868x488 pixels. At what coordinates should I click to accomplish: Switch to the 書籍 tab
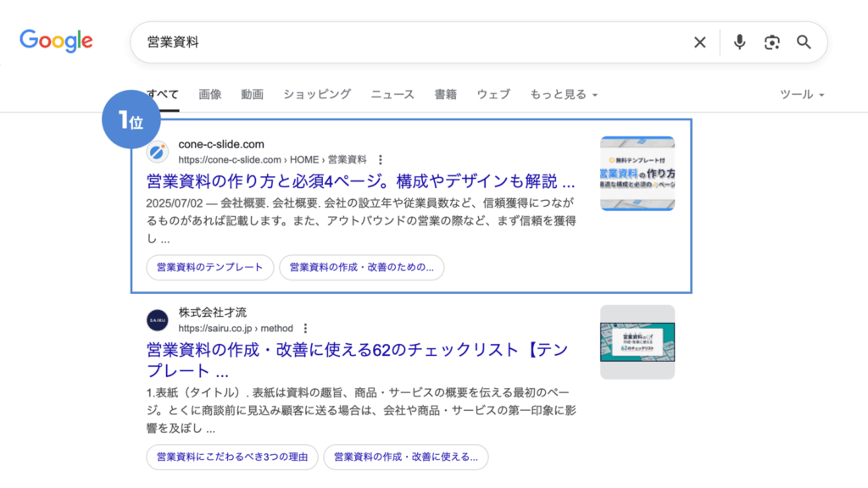445,95
